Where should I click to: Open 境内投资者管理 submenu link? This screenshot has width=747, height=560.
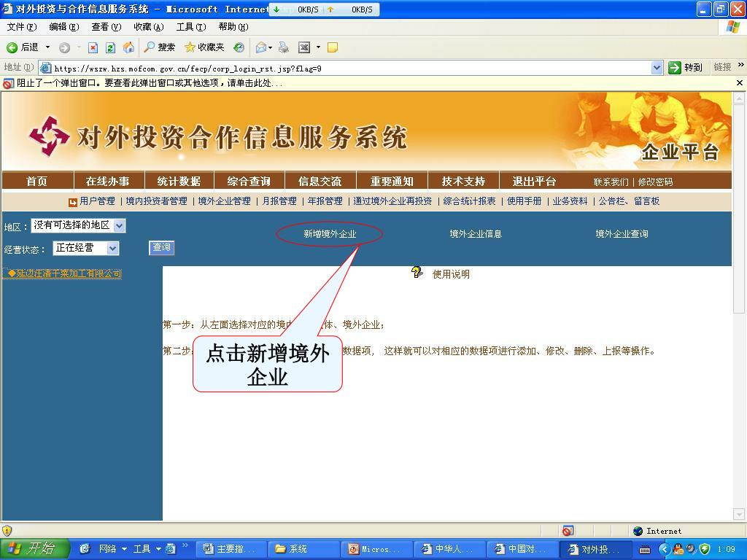pyautogui.click(x=156, y=201)
